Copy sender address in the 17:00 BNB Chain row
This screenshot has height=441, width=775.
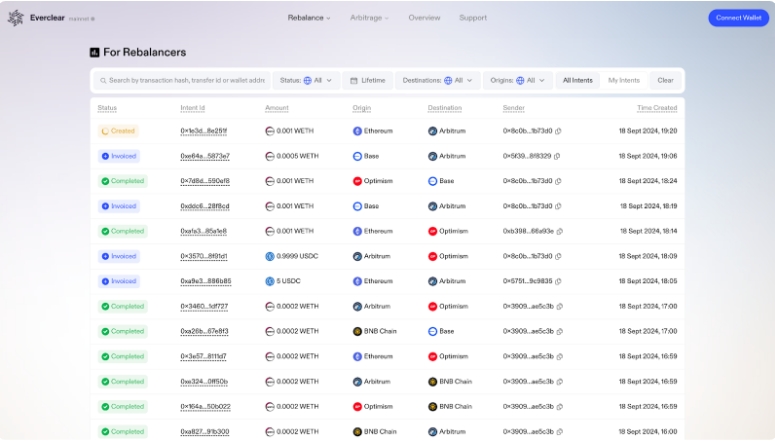(560, 331)
